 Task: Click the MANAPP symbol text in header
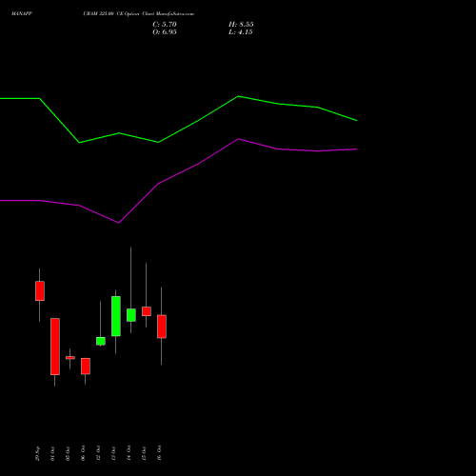22,14
